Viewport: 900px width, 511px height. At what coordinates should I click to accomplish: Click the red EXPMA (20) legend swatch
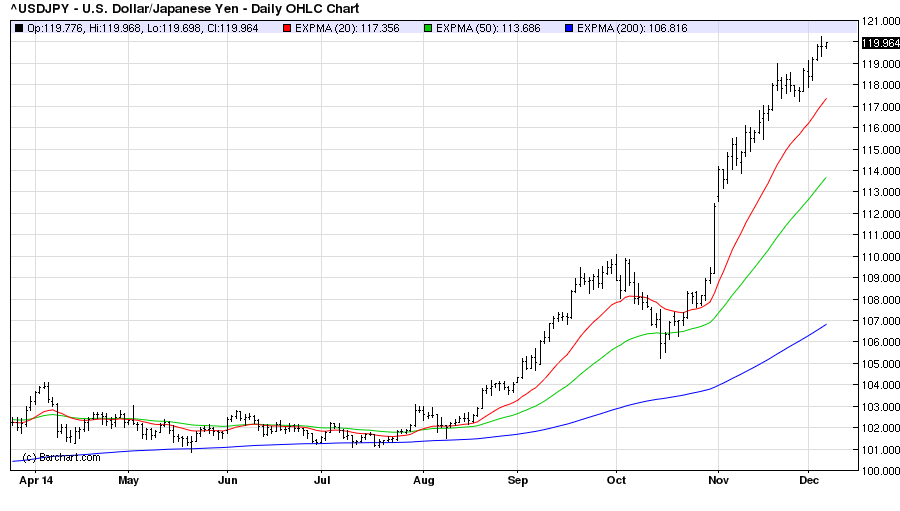click(x=288, y=28)
